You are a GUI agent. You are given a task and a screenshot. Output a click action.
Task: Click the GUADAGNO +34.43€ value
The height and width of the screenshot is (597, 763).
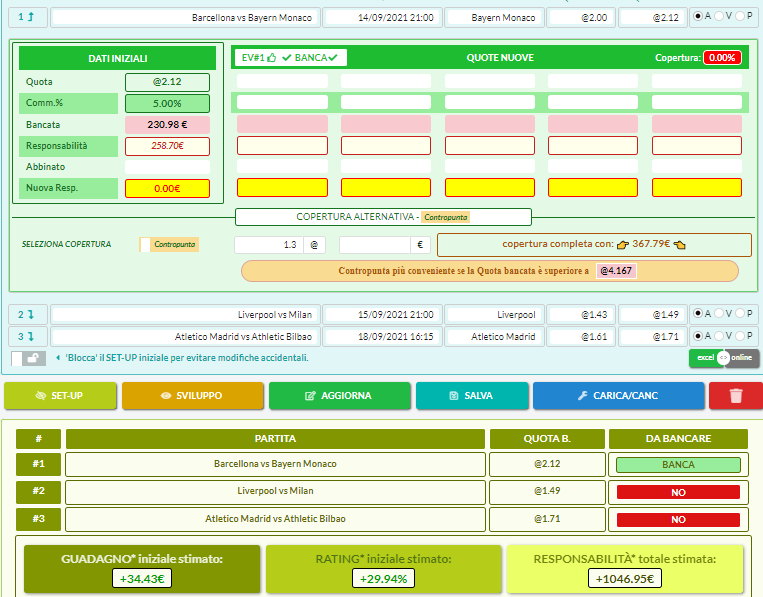tap(142, 579)
